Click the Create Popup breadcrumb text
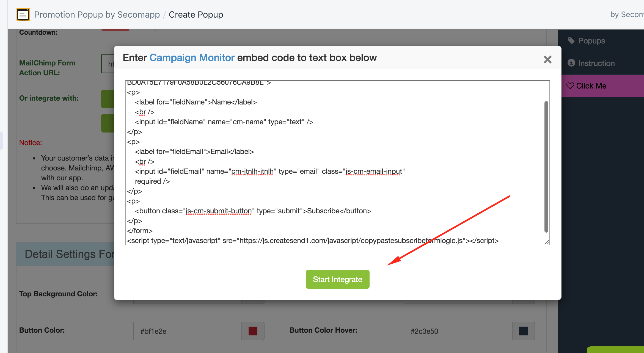This screenshot has width=644, height=353. click(x=196, y=15)
